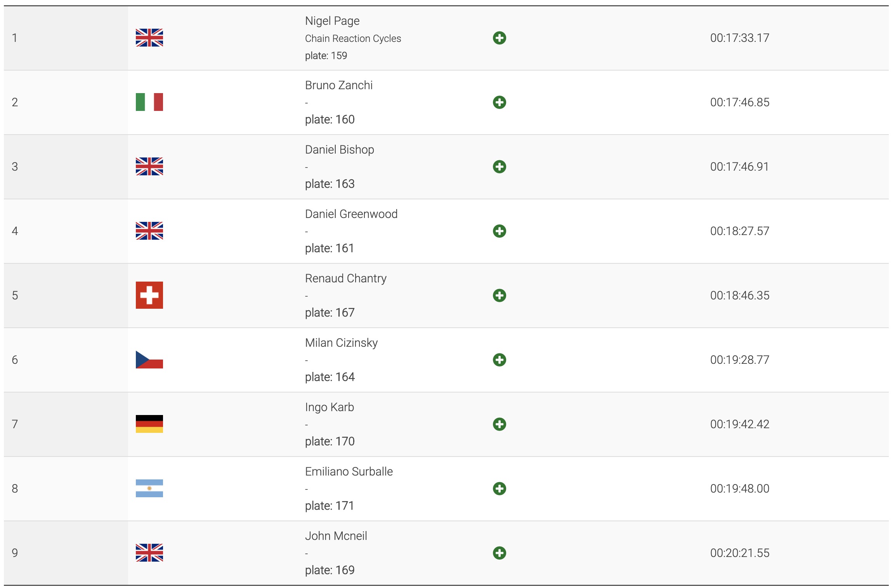Open rider name Nigel Page
This screenshot has width=895, height=588.
(332, 21)
